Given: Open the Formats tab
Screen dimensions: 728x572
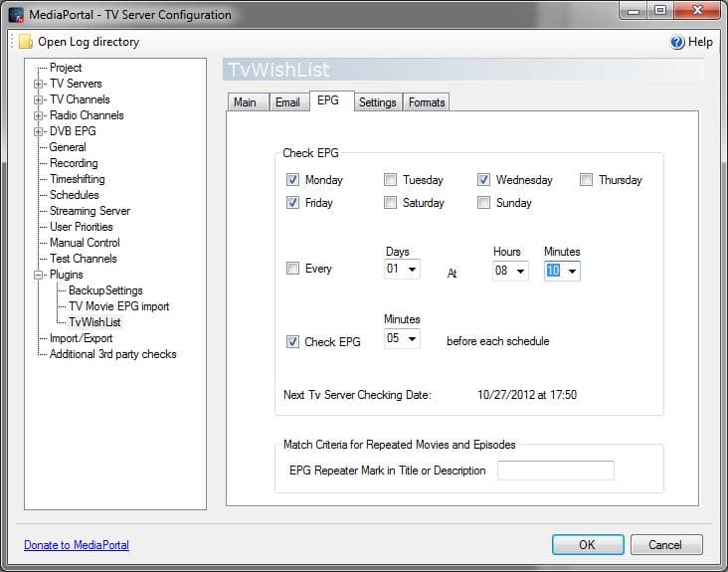Looking at the screenshot, I should (x=427, y=102).
